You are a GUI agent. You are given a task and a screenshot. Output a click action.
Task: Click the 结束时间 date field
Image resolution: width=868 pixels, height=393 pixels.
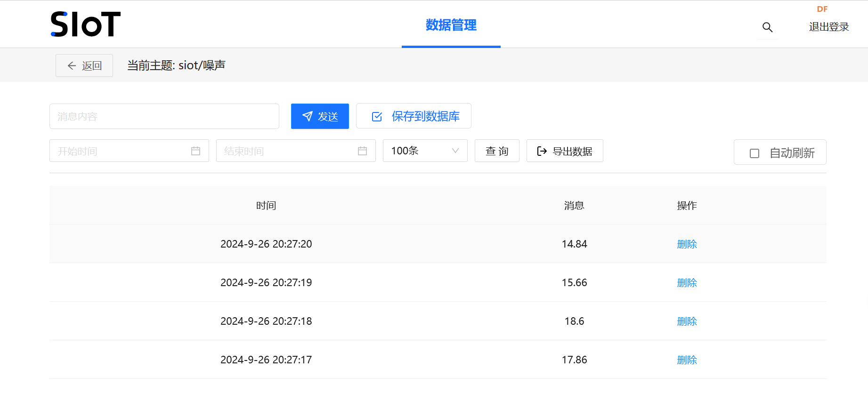296,151
